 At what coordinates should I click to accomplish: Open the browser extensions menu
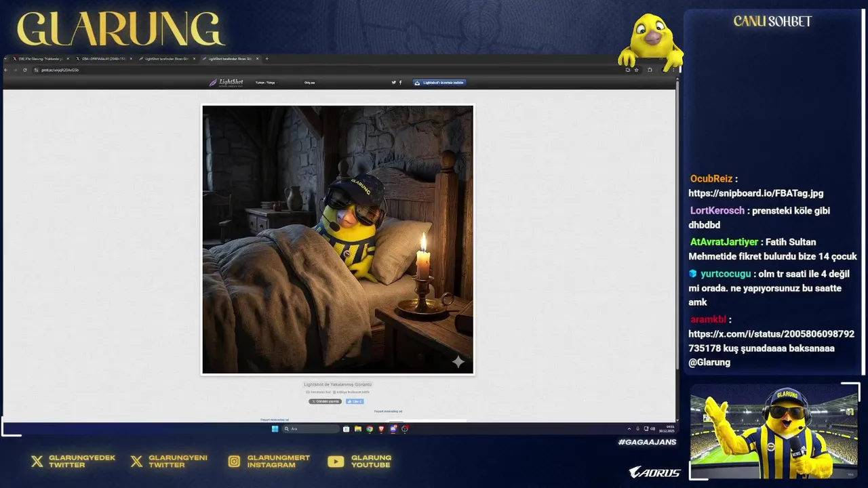(x=650, y=70)
